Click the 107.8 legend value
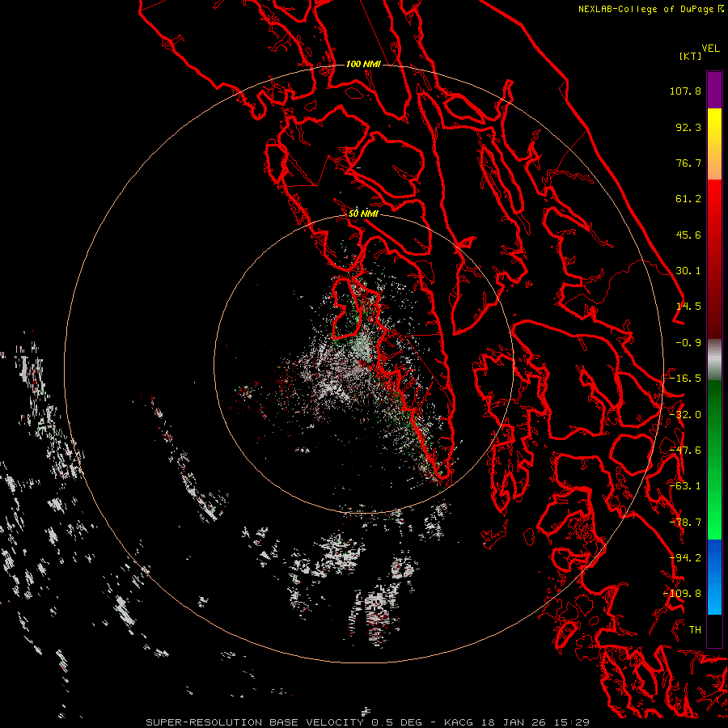Viewport: 728px width, 728px height. (x=685, y=91)
